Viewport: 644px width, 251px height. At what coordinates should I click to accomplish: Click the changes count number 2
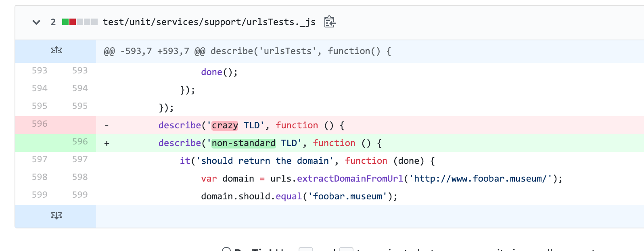click(53, 22)
